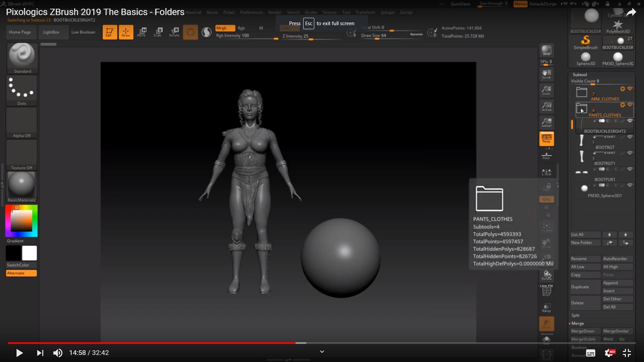
Task: Expand the ARM_CLOTHES folder
Action: tap(582, 92)
